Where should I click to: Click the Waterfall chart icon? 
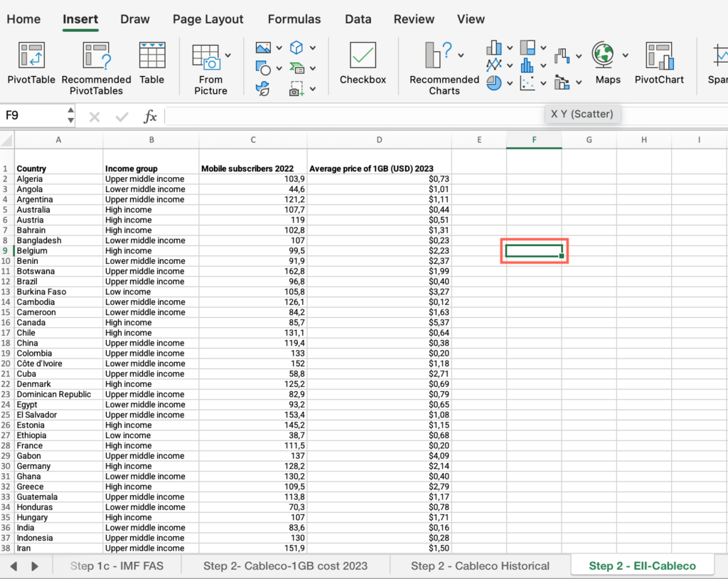click(x=562, y=56)
